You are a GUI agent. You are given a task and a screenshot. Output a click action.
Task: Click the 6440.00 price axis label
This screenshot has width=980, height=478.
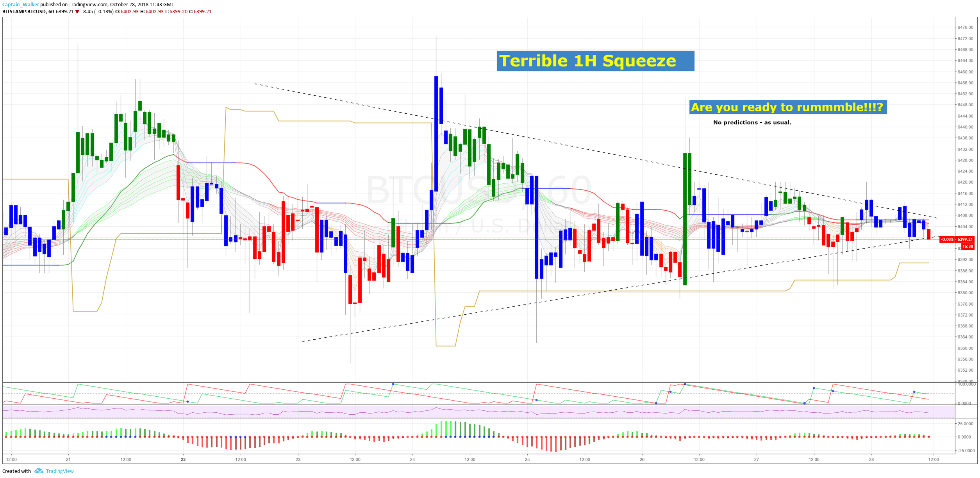(x=966, y=127)
